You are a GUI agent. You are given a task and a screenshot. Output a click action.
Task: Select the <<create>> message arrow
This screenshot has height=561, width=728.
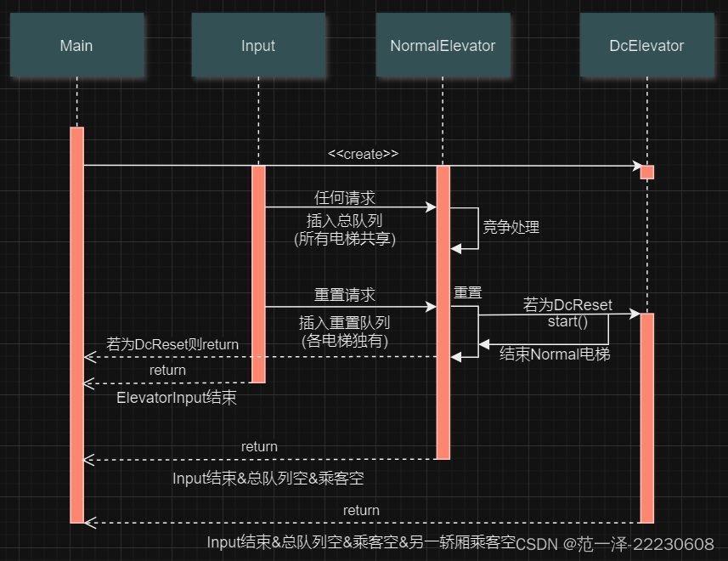tap(357, 163)
